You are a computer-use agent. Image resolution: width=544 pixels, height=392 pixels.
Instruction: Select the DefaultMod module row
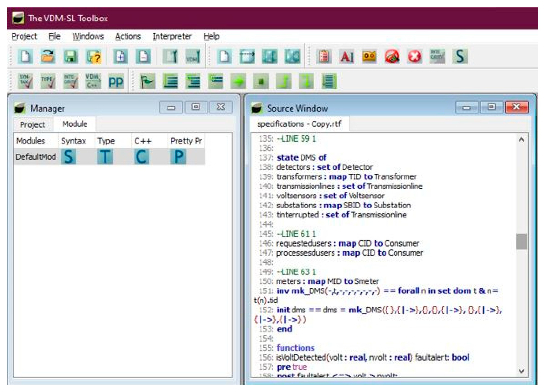35,157
